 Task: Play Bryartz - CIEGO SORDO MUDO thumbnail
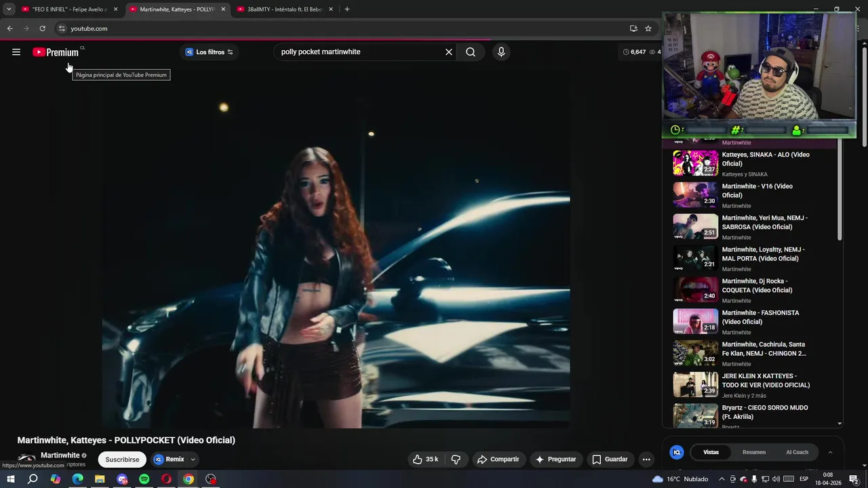pos(695,415)
